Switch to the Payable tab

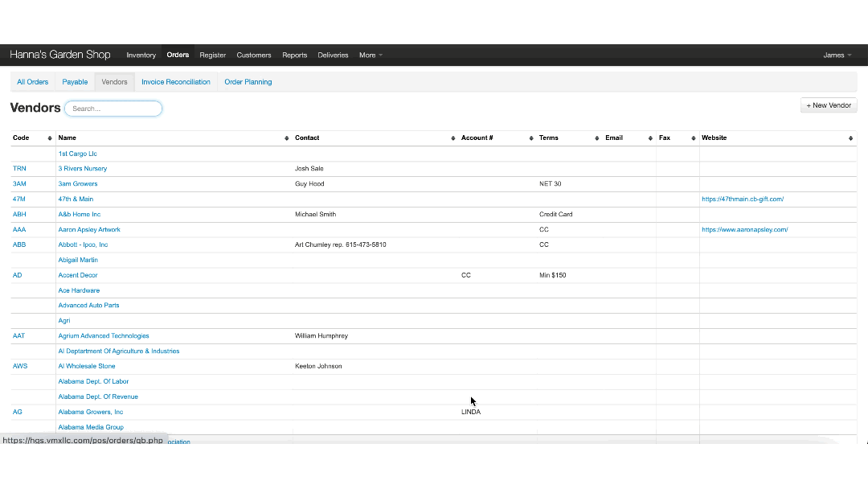75,82
